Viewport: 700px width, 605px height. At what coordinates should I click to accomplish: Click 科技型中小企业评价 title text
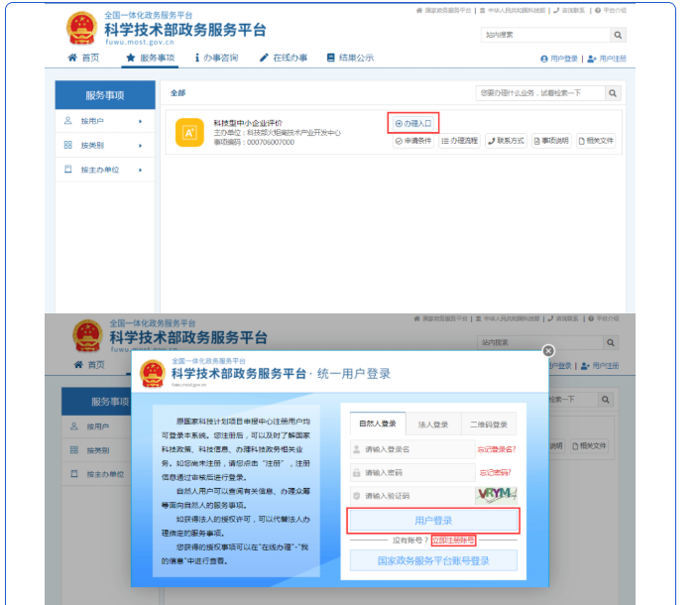(248, 123)
